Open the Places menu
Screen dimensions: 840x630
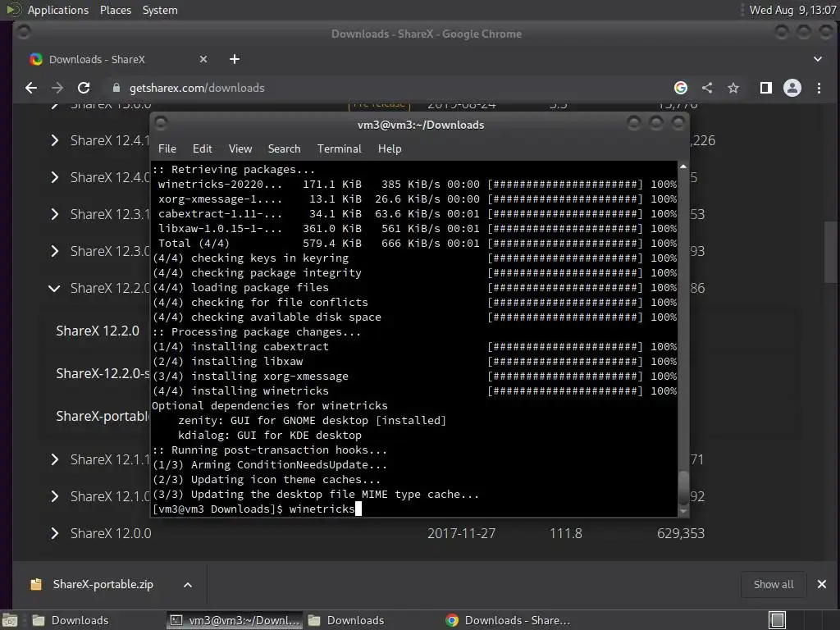(x=115, y=10)
